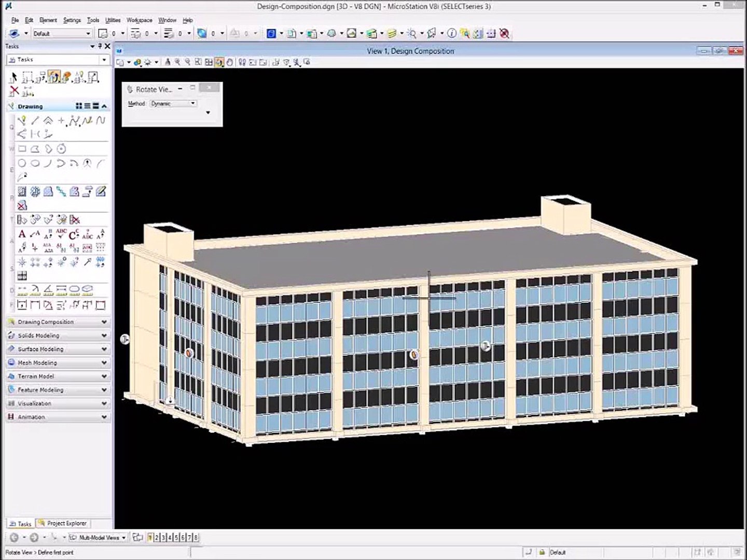The image size is (747, 560).
Task: Select the Element Selection arrow tool
Action: tap(13, 77)
